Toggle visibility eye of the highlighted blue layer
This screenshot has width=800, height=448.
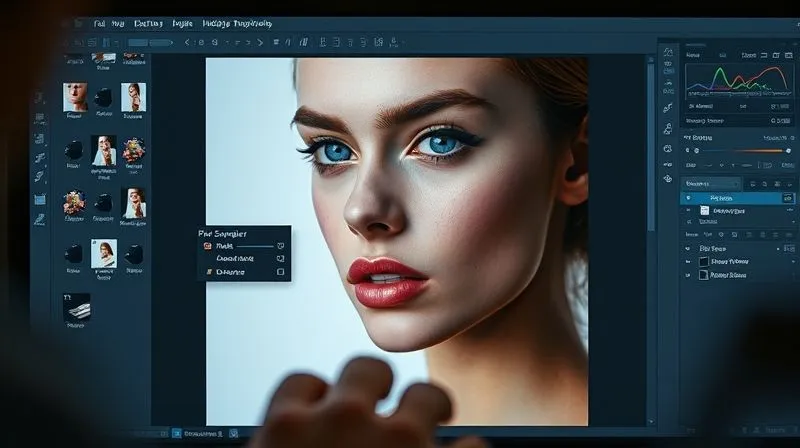pyautogui.click(x=688, y=198)
